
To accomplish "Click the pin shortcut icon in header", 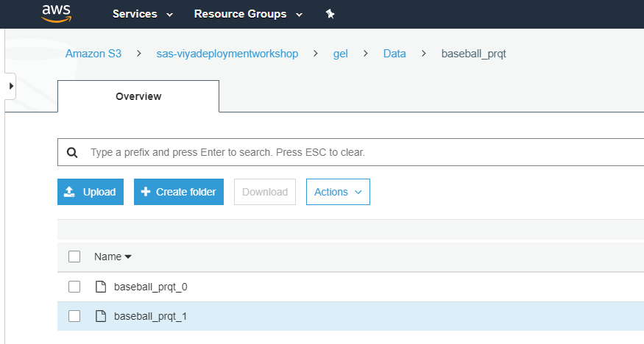I will (330, 14).
